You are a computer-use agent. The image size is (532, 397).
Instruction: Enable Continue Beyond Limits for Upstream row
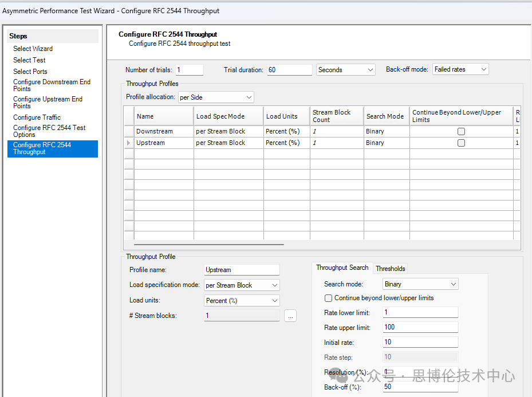point(461,143)
